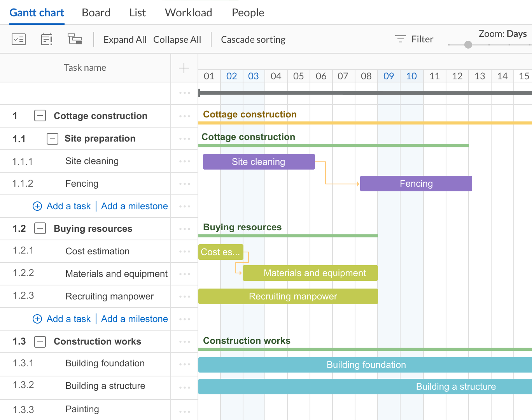Adjust the Zoom slider handle

[468, 45]
